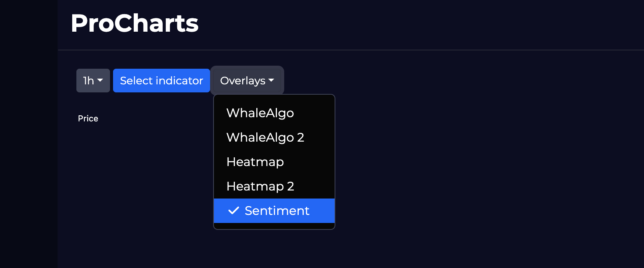Click the digit 2 in WhaleAlgo 2

click(x=301, y=137)
